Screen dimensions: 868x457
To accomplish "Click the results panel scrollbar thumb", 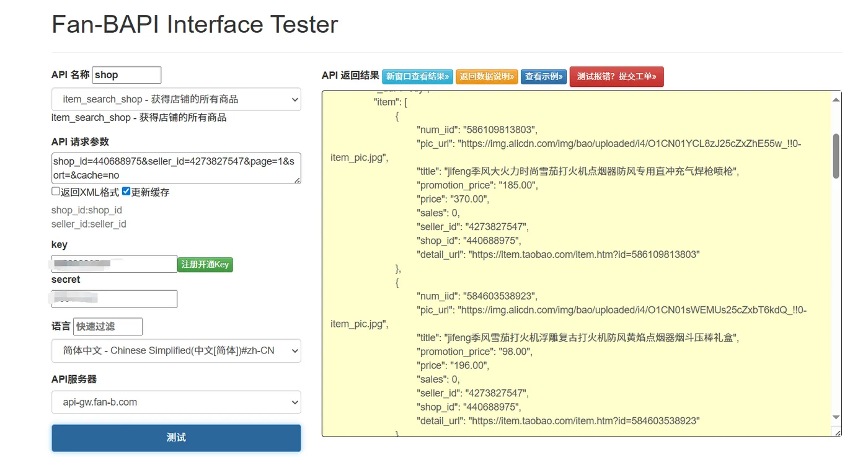I will pos(836,156).
